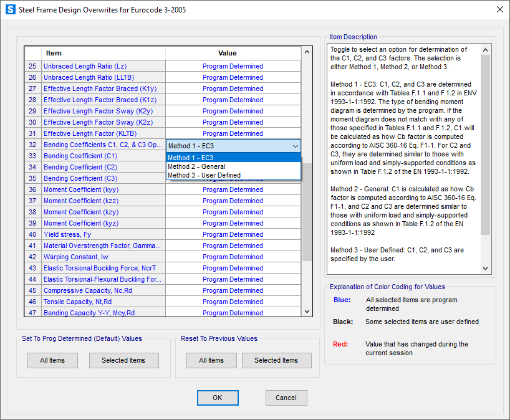This screenshot has width=510, height=420.
Task: Click "Selected Items" under Set To Prog Determined
Action: pos(123,360)
